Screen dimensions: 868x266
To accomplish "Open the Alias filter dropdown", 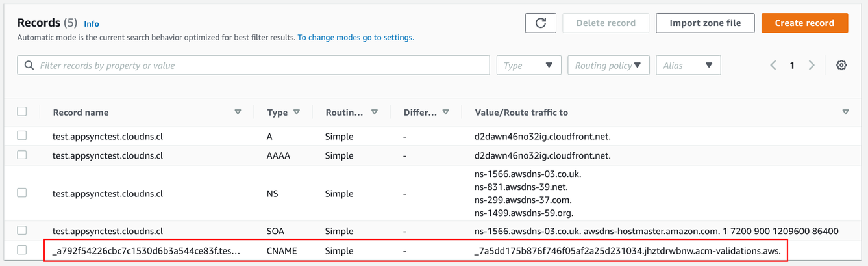I will coord(688,65).
